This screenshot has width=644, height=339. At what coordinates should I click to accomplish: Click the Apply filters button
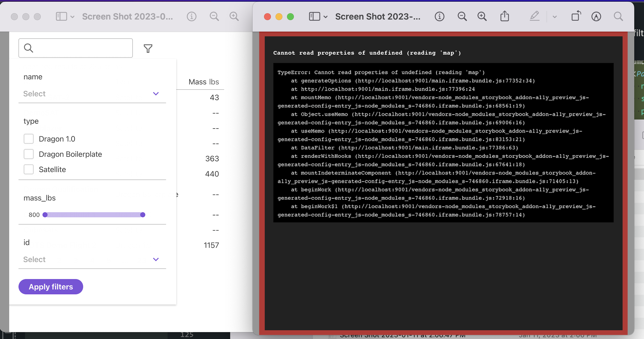tap(51, 286)
